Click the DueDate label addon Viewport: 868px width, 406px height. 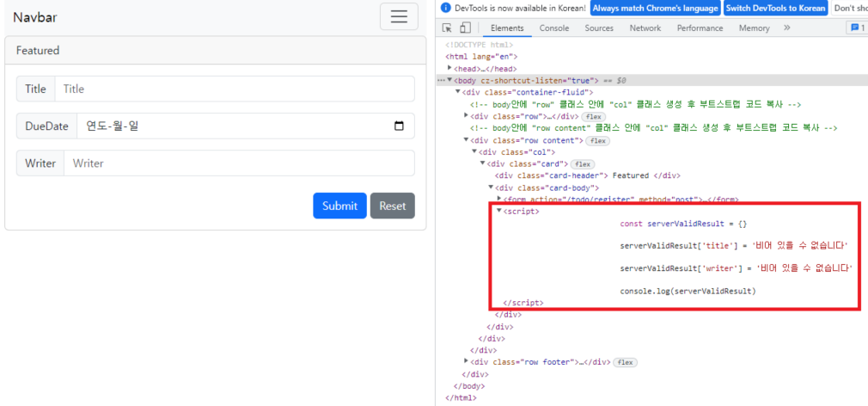pos(46,126)
